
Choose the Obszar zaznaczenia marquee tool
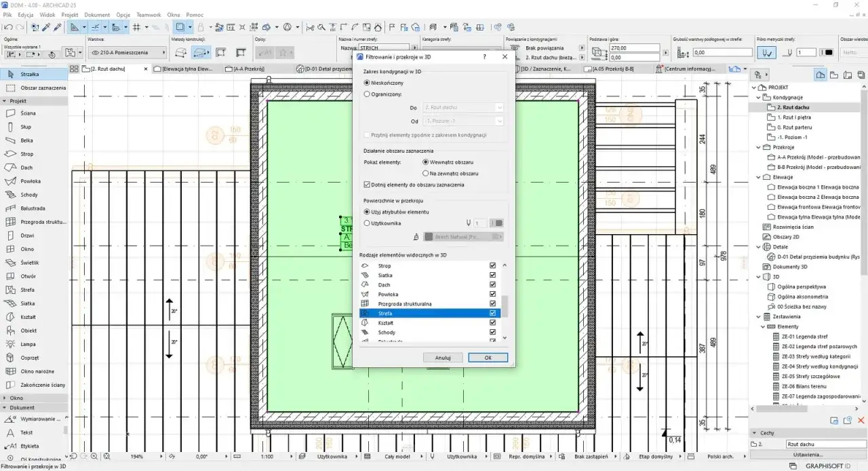tap(34, 88)
